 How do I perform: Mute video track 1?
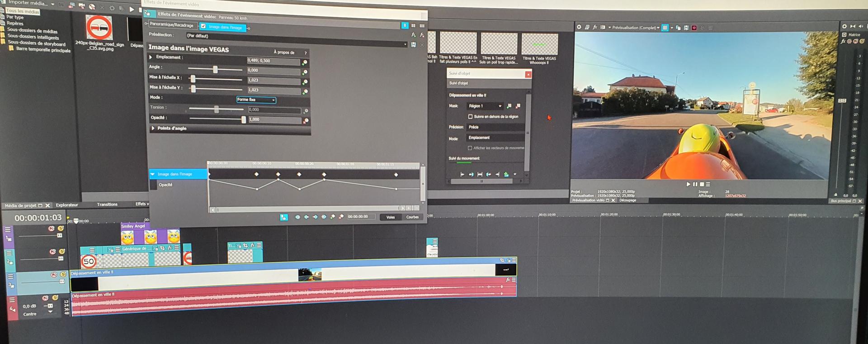pos(52,229)
